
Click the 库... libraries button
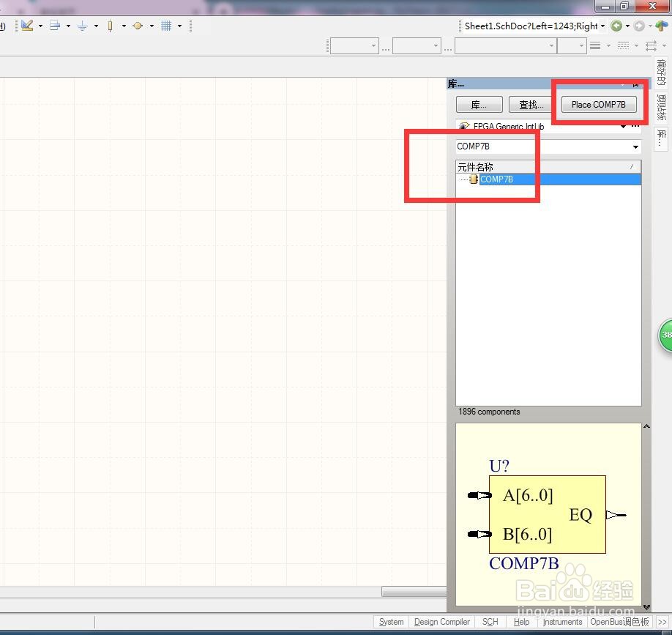click(479, 105)
